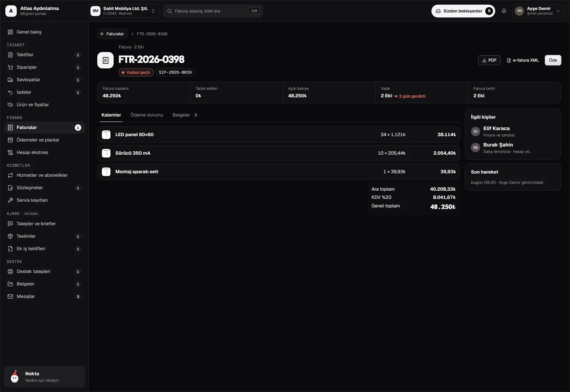This screenshot has width=570, height=392.
Task: Click the Elif Karaca avatar
Action: [476, 131]
